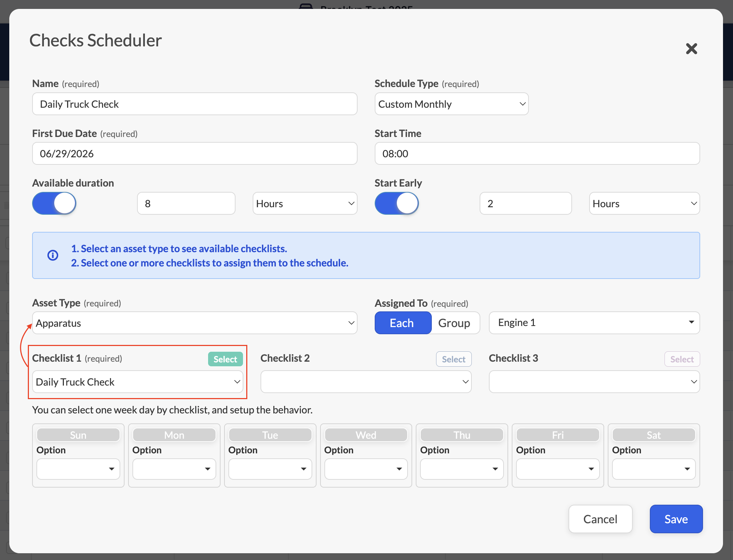
Task: Toggle the Fri weekday button
Action: point(558,435)
